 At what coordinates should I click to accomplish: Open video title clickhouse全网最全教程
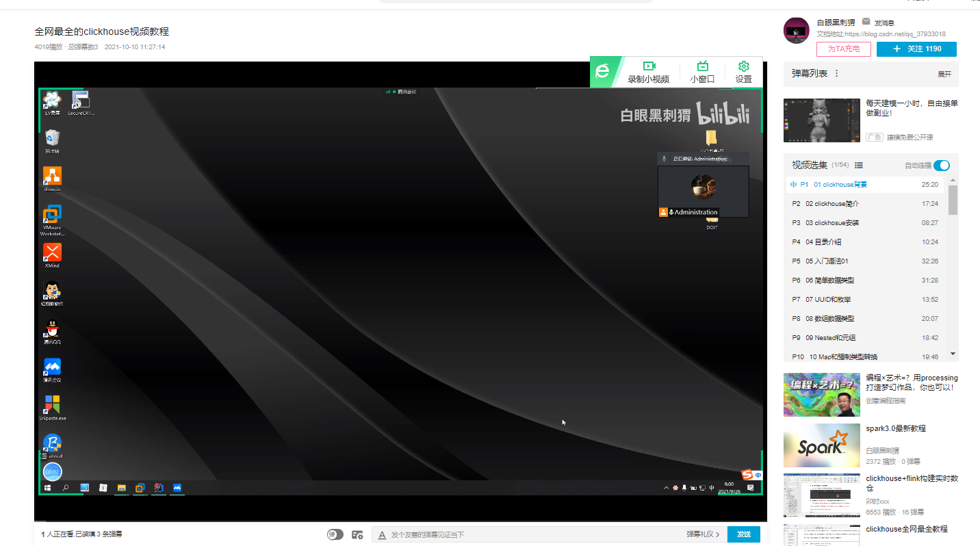(907, 529)
